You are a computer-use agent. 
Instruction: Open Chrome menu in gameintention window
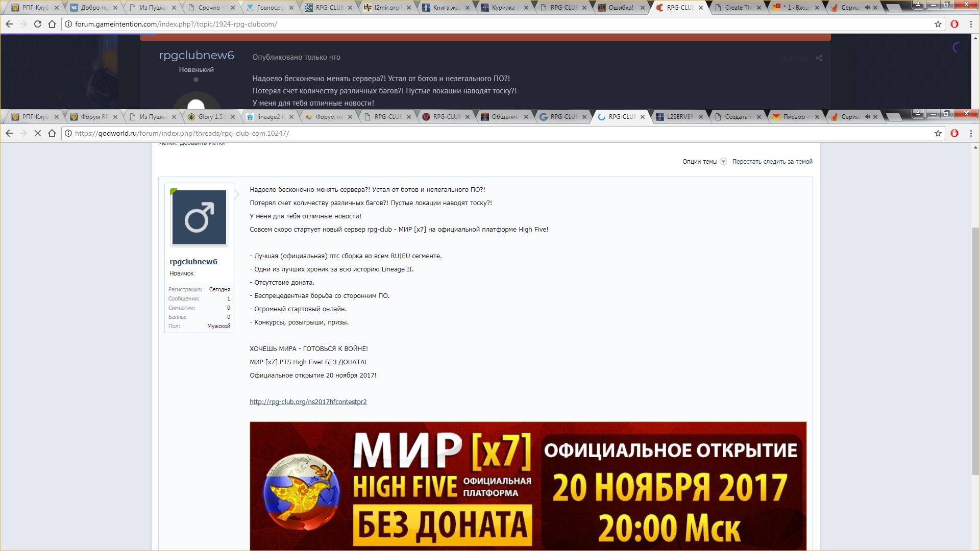pos(971,24)
